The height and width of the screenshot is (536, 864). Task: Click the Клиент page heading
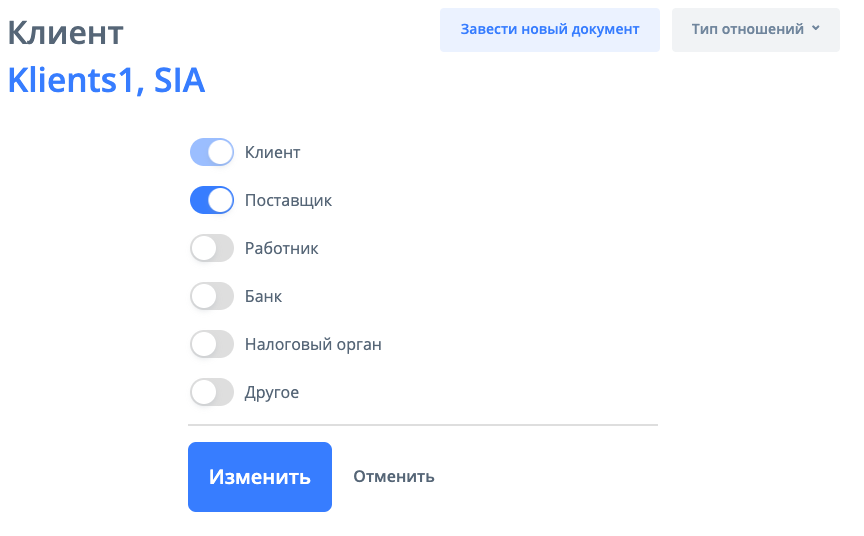[x=66, y=33]
